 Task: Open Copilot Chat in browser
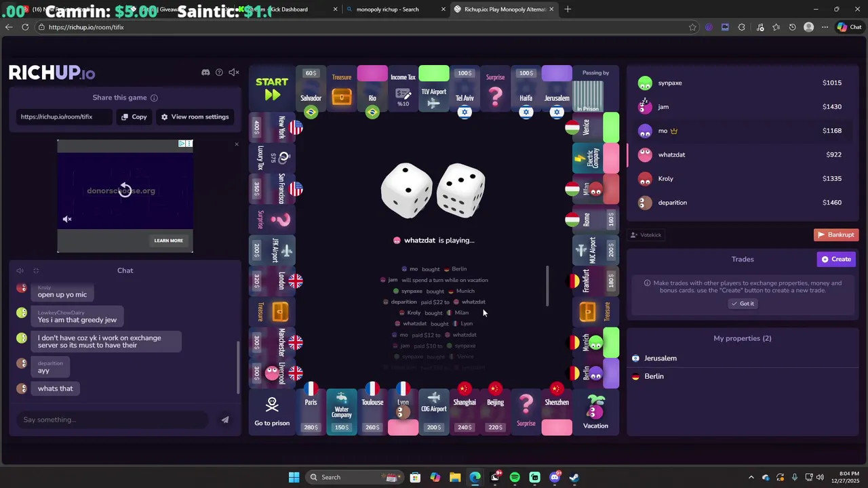849,27
